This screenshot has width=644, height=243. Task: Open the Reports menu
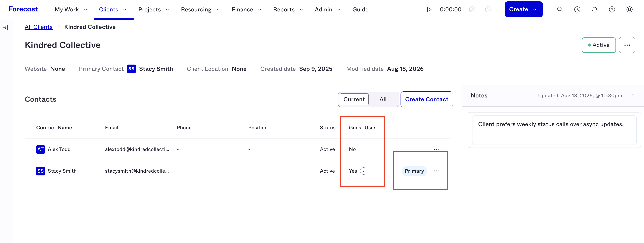tap(288, 9)
